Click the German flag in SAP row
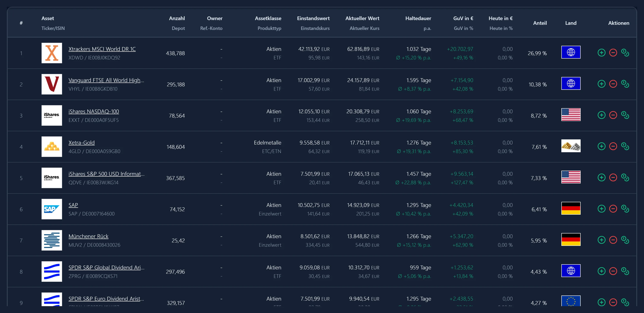Viewport: 644px width, 313px height. [571, 208]
